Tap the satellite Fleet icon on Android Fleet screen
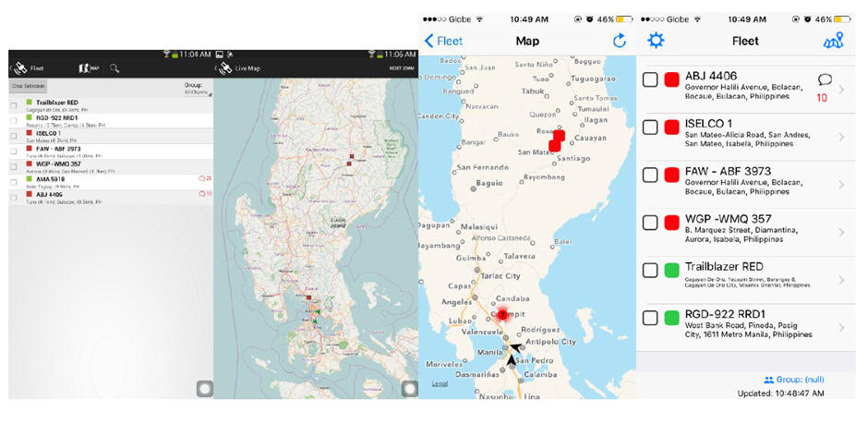The image size is (868, 424). pyautogui.click(x=20, y=68)
